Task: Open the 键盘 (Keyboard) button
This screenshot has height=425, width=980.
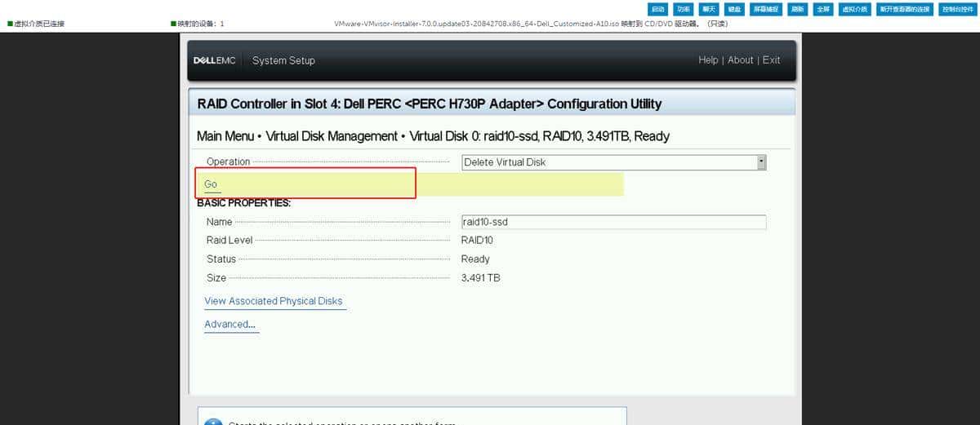Action: (x=734, y=9)
